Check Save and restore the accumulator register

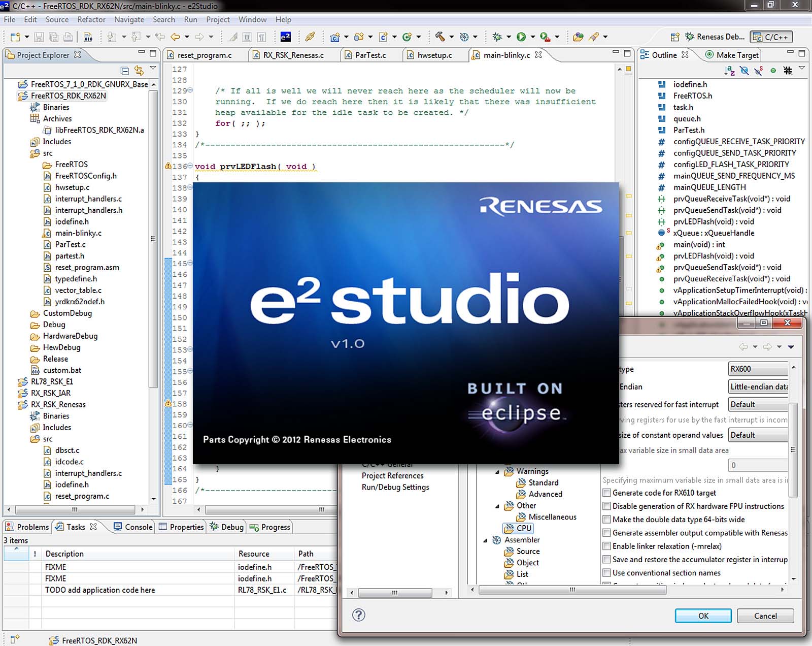(606, 559)
